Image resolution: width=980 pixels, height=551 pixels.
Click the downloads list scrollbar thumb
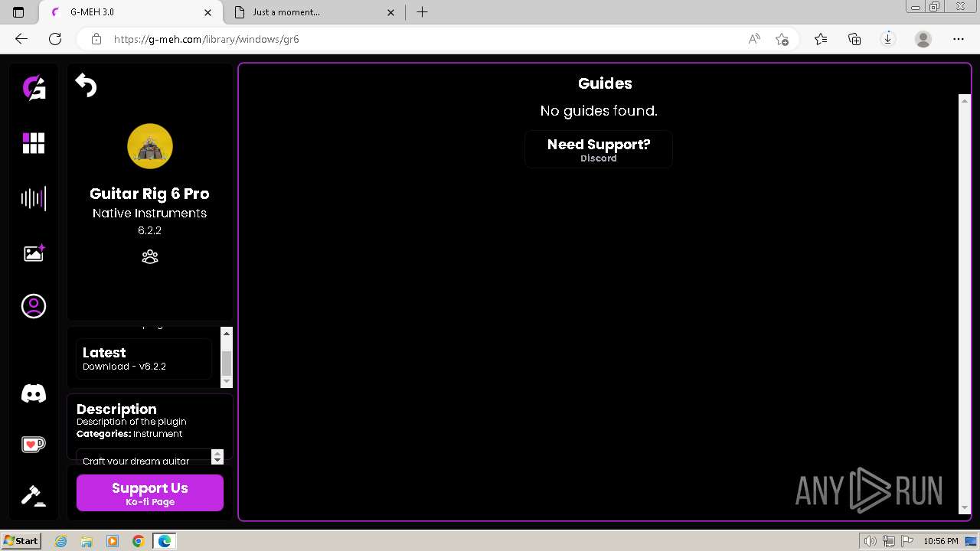[227, 363]
